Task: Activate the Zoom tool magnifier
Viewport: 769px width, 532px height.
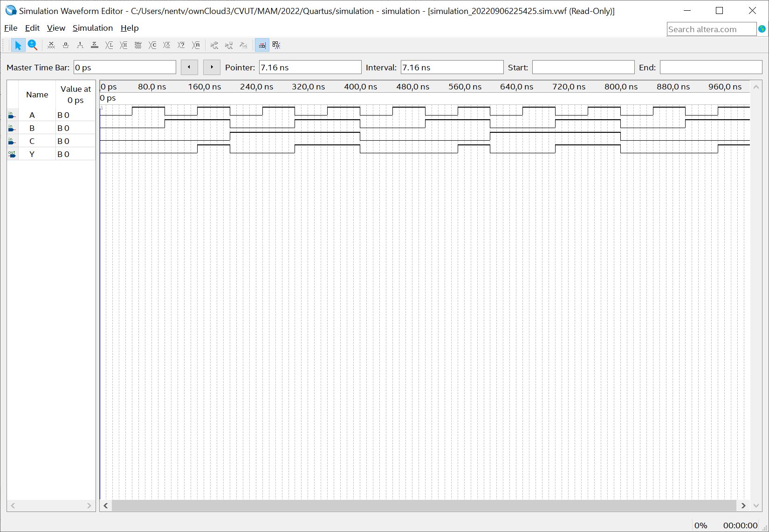Action: (x=32, y=45)
